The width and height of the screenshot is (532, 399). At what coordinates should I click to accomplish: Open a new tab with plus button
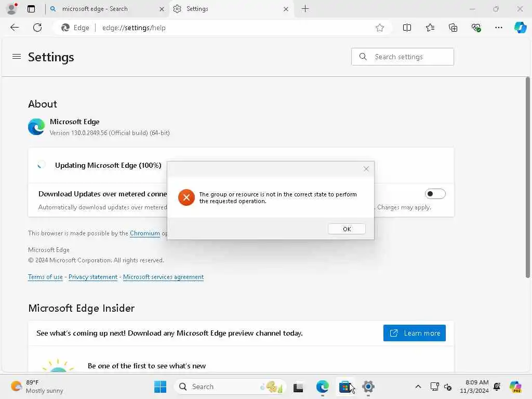[305, 9]
